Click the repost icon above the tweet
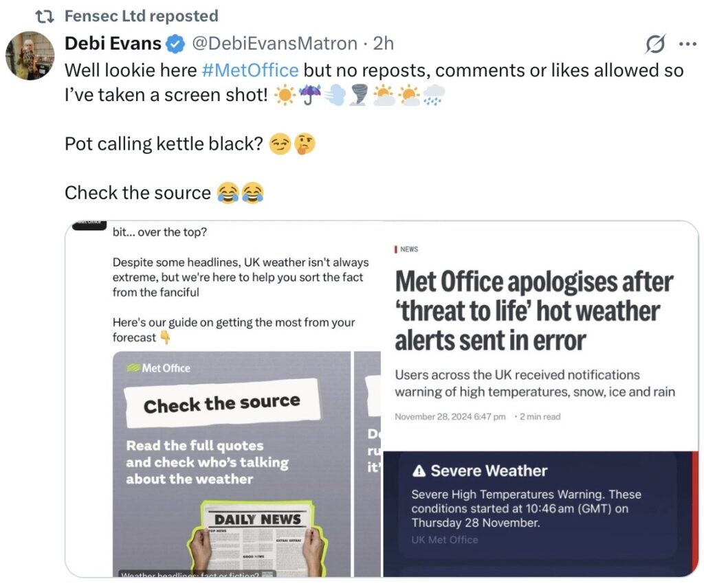Screen dimensions: 704x588 coord(45,16)
